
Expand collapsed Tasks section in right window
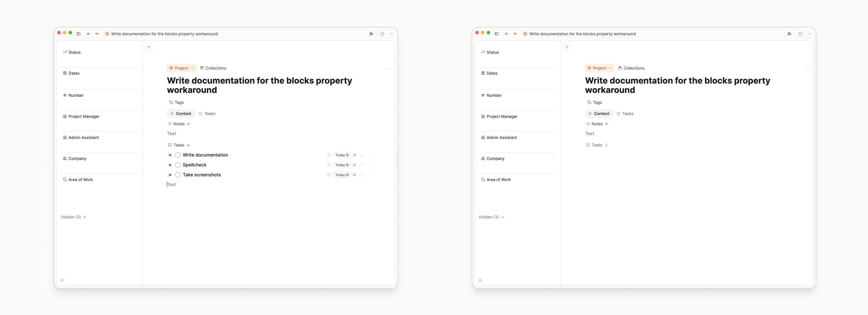click(606, 145)
